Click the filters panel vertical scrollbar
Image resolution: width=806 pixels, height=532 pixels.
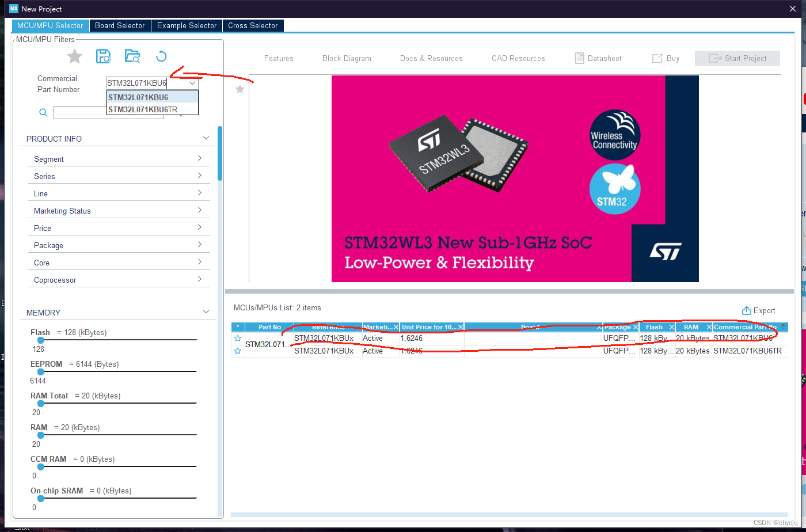[x=220, y=153]
